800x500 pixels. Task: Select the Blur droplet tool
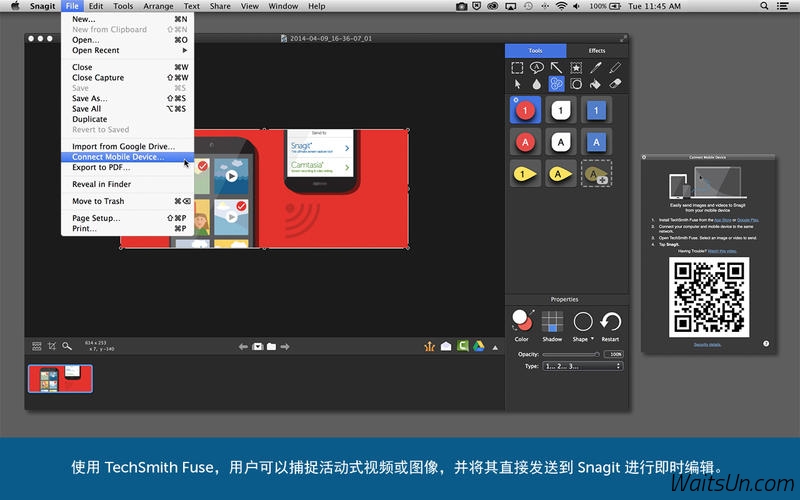536,84
